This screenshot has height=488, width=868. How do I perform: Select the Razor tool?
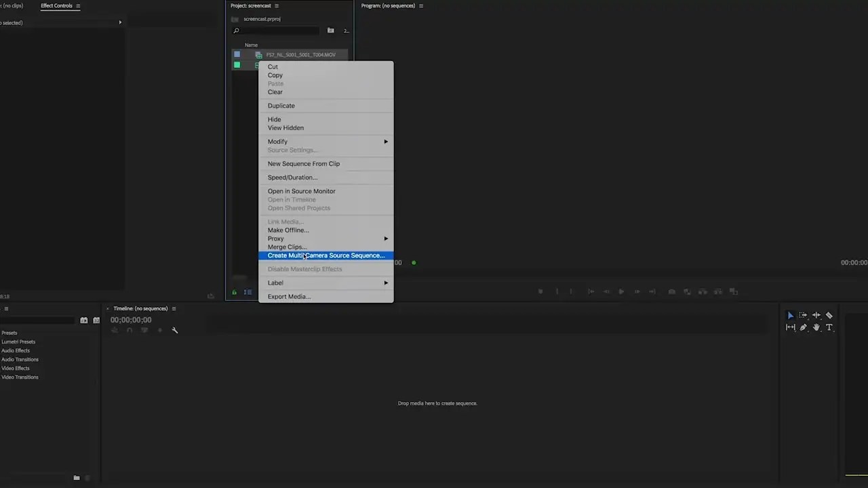829,315
